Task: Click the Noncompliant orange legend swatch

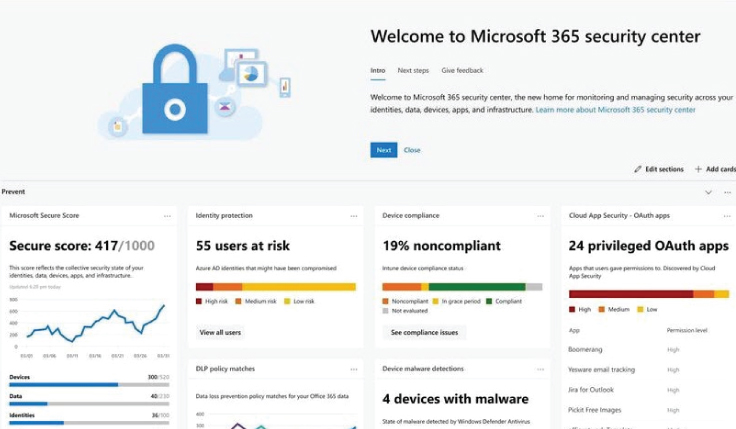Action: pyautogui.click(x=385, y=301)
